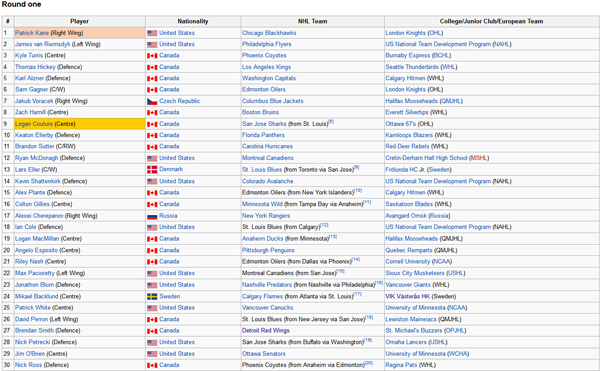Open Nick Petrecki's player page
Image resolution: width=600 pixels, height=371 pixels.
[x=33, y=342]
